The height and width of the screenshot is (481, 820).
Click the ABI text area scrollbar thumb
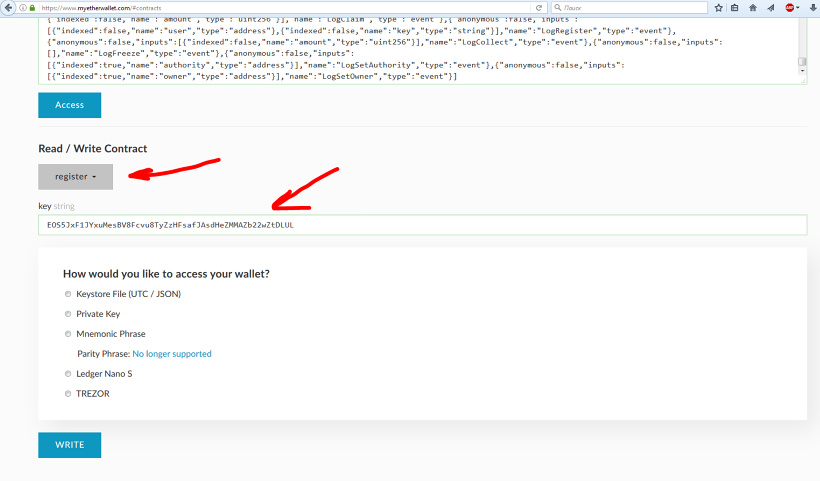click(x=802, y=62)
